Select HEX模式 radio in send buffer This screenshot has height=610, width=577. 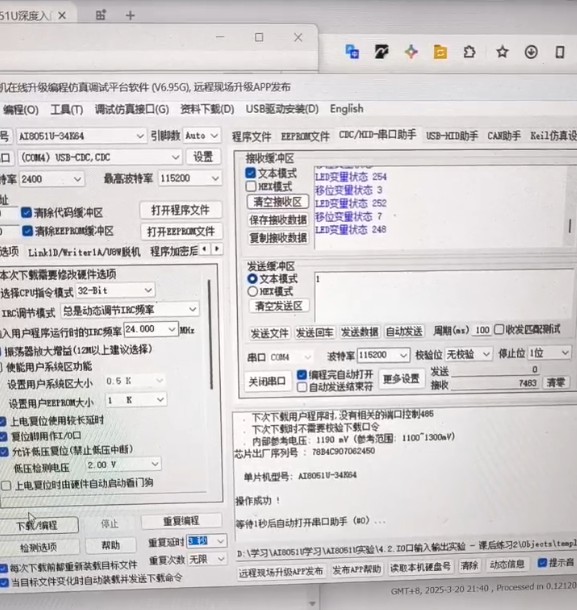point(253,291)
